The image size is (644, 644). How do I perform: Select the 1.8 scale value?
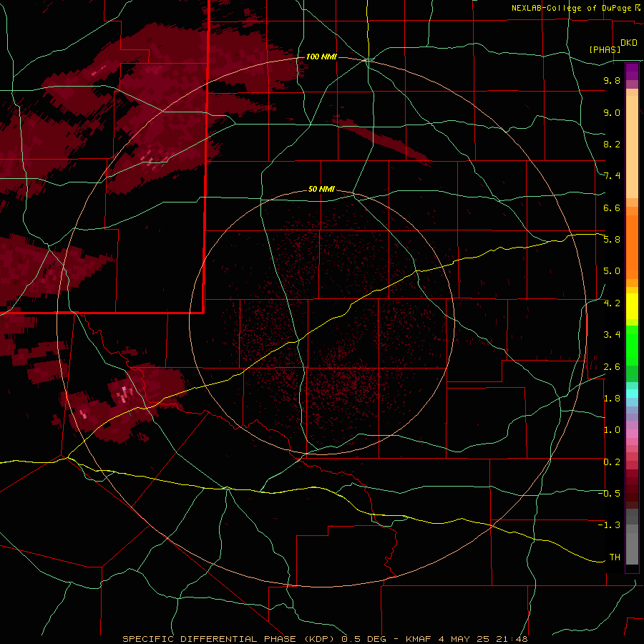[x=612, y=399]
